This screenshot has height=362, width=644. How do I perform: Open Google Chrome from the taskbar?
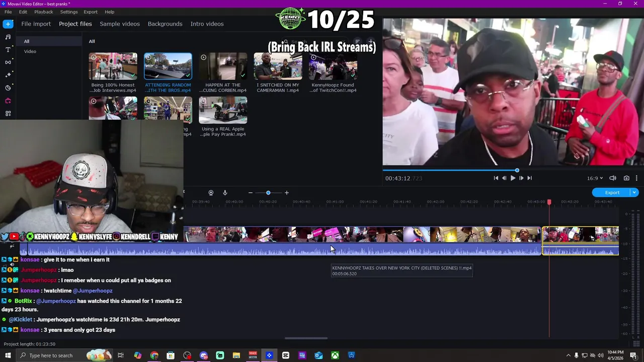click(154, 355)
